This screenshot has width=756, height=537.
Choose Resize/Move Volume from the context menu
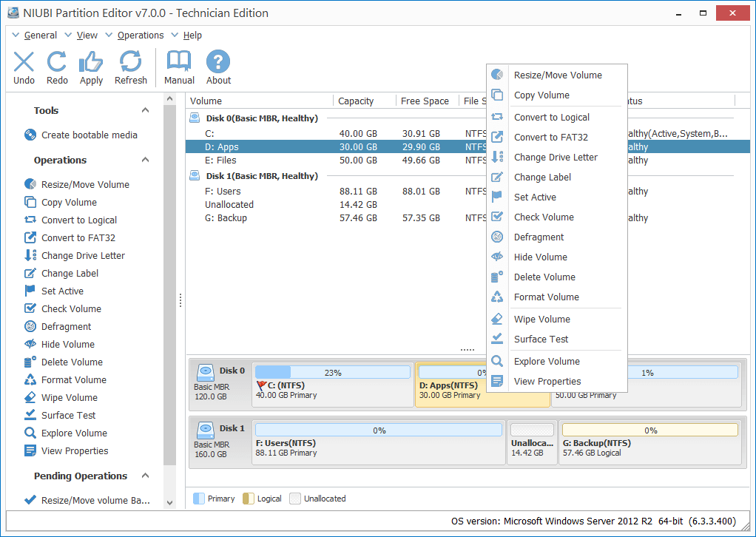tap(557, 75)
